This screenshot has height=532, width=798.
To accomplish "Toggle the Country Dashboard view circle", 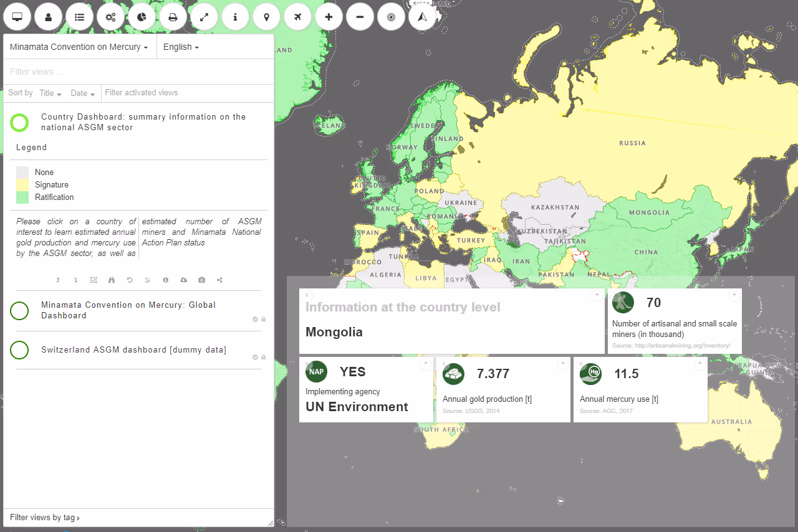I will pyautogui.click(x=19, y=123).
